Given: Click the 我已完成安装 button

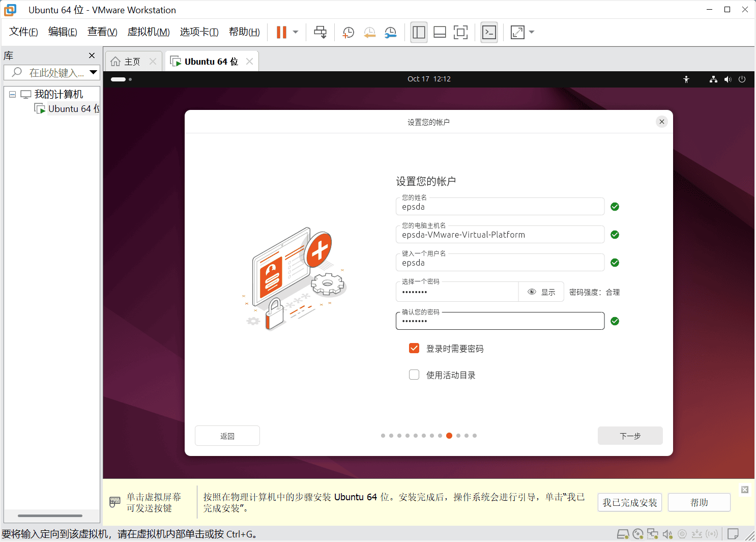Looking at the screenshot, I should pos(630,502).
